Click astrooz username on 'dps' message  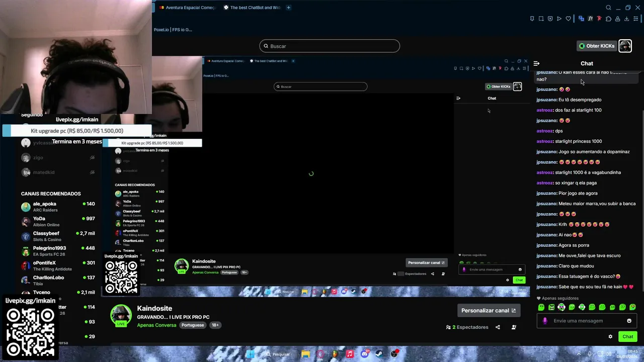[x=544, y=131]
